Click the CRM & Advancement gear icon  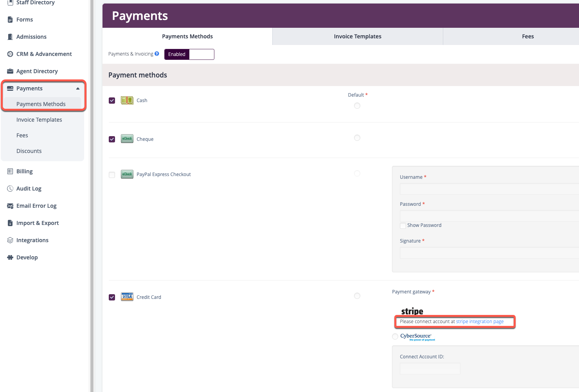point(10,54)
